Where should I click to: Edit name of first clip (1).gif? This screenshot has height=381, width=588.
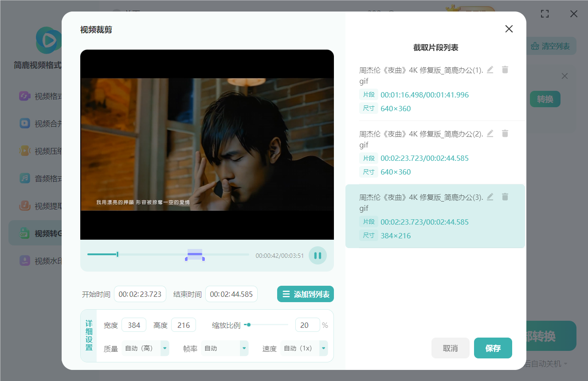tap(490, 70)
